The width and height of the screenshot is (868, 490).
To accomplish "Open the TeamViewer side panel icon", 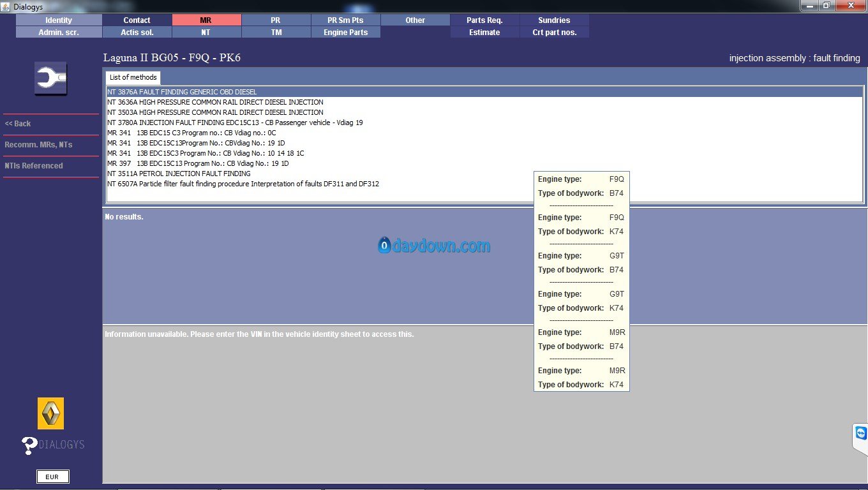I will click(x=861, y=434).
